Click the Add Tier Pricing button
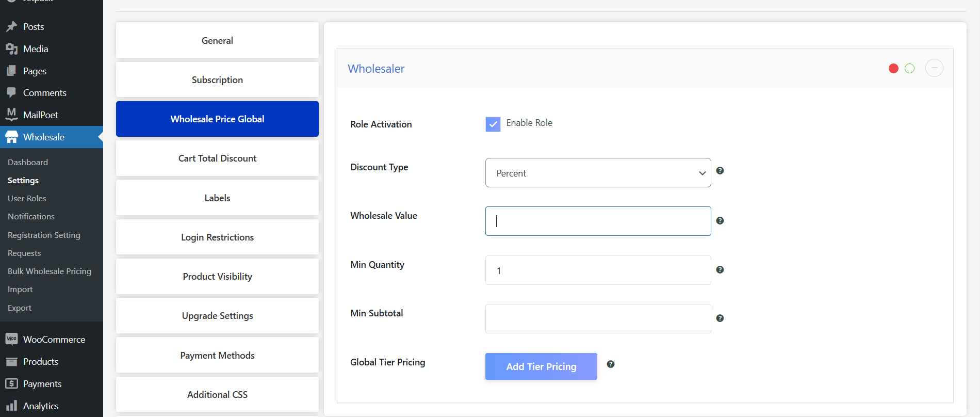Screen dimensions: 980x417 [x=541, y=366]
